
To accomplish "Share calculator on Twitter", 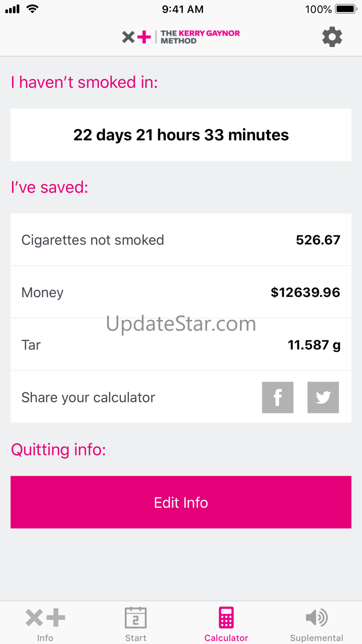I will (x=323, y=397).
